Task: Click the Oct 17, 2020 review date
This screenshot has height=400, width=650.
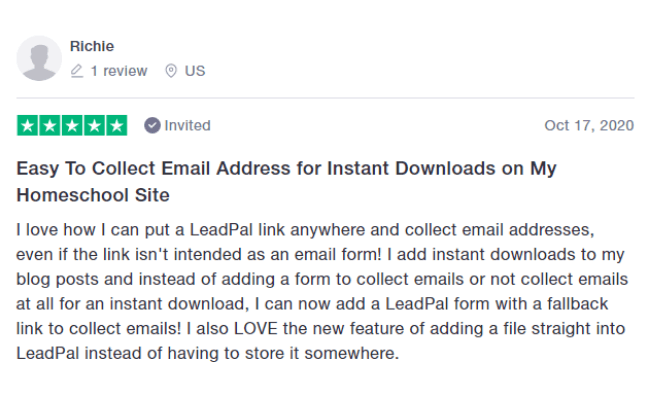Action: click(589, 125)
